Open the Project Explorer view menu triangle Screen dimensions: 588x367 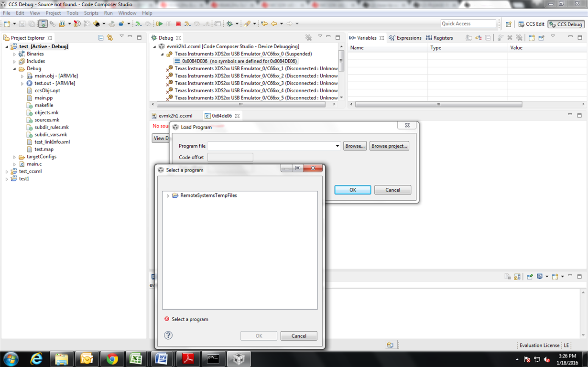(121, 36)
